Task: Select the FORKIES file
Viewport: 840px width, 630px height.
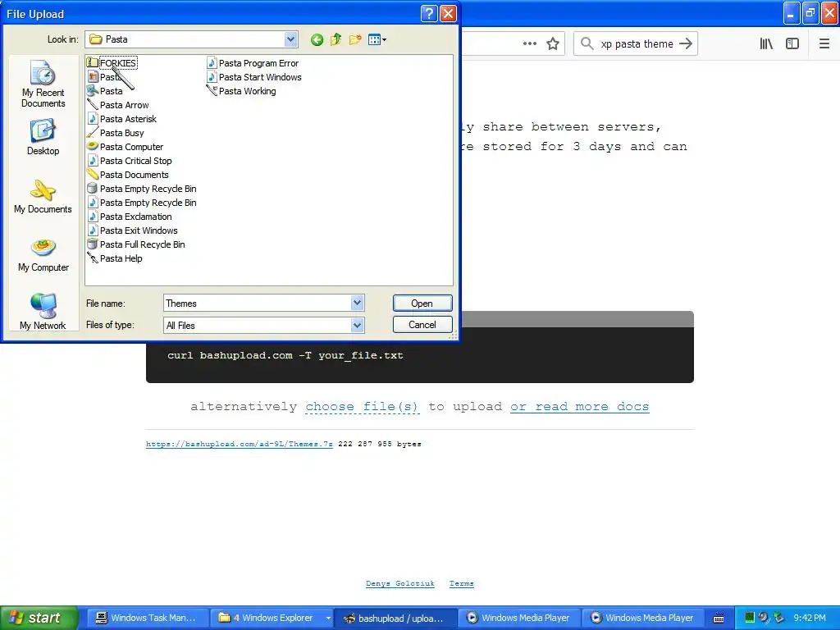Action: (112, 63)
